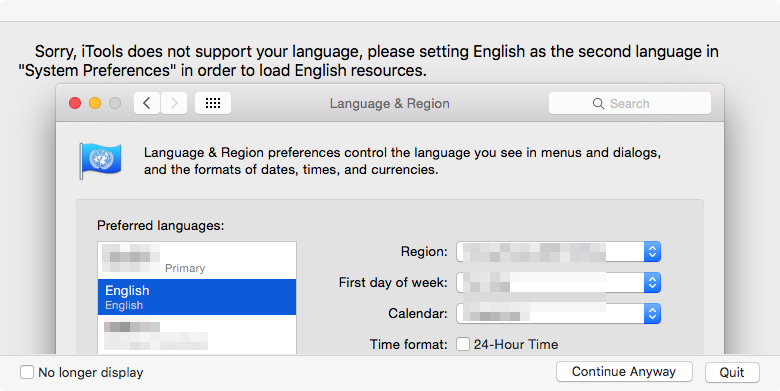The image size is (780, 391).
Task: Click the forward arrow navigation button
Action: coord(174,103)
